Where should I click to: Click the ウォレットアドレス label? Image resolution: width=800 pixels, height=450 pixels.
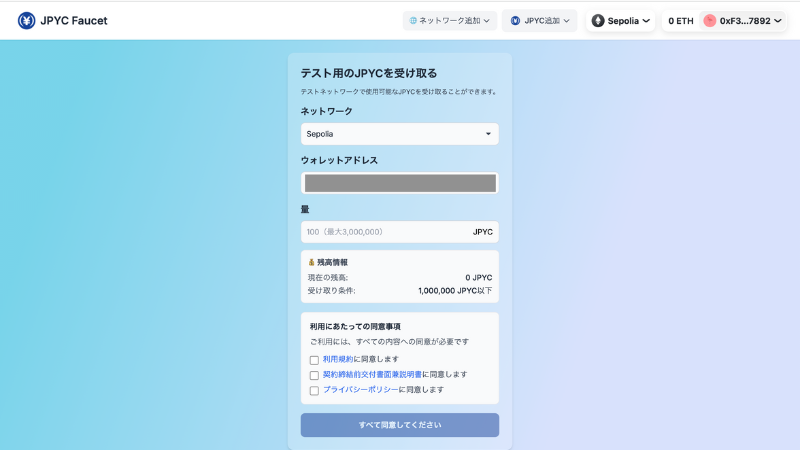(339, 160)
